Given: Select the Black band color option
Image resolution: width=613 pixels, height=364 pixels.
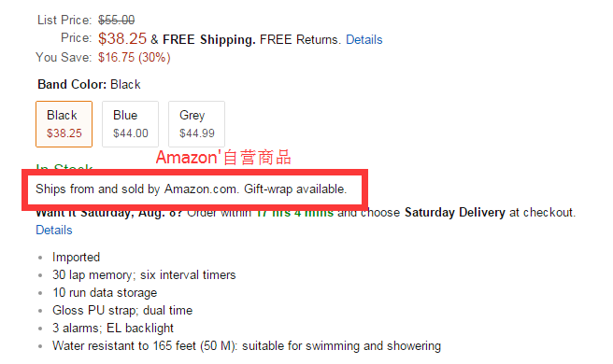Looking at the screenshot, I should 64,124.
